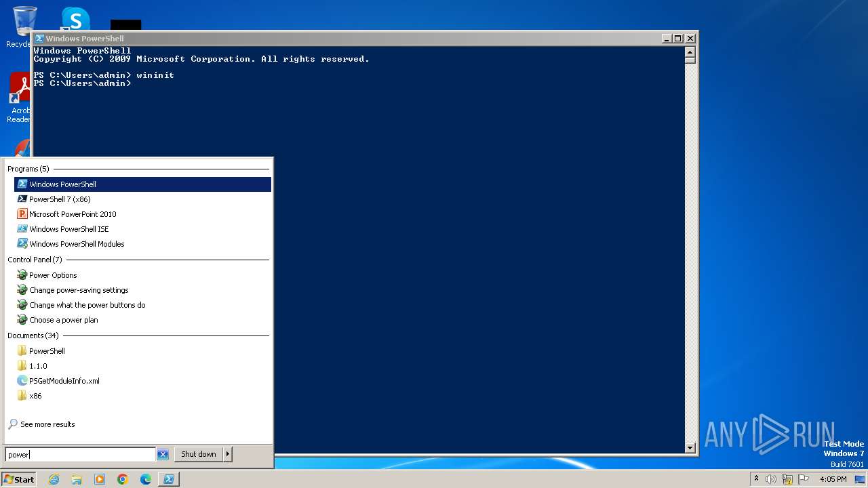Open Microsoft Edge from taskbar

[x=146, y=479]
